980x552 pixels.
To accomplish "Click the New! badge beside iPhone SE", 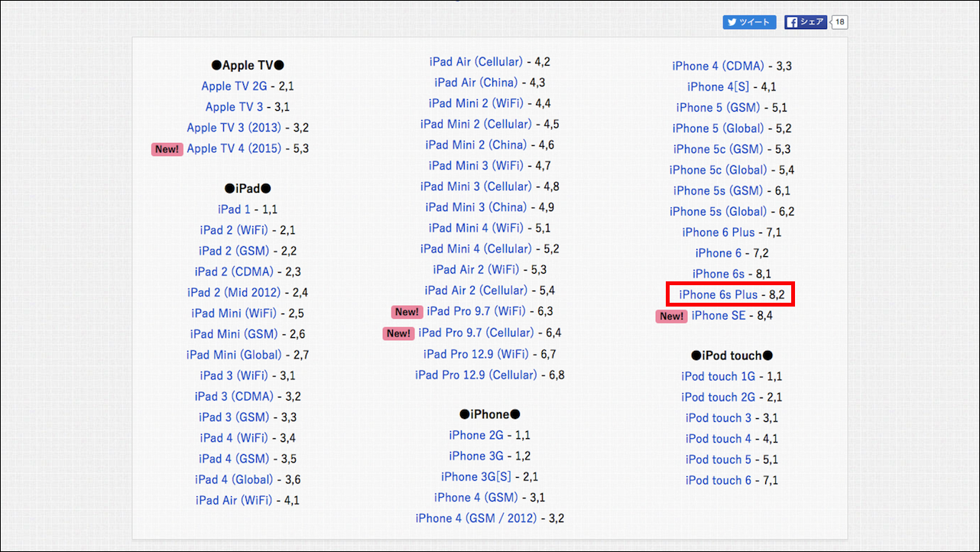I will coord(671,316).
